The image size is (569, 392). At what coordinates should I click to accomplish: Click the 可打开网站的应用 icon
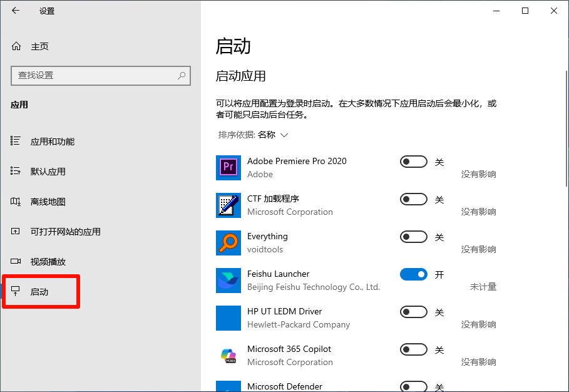[16, 231]
